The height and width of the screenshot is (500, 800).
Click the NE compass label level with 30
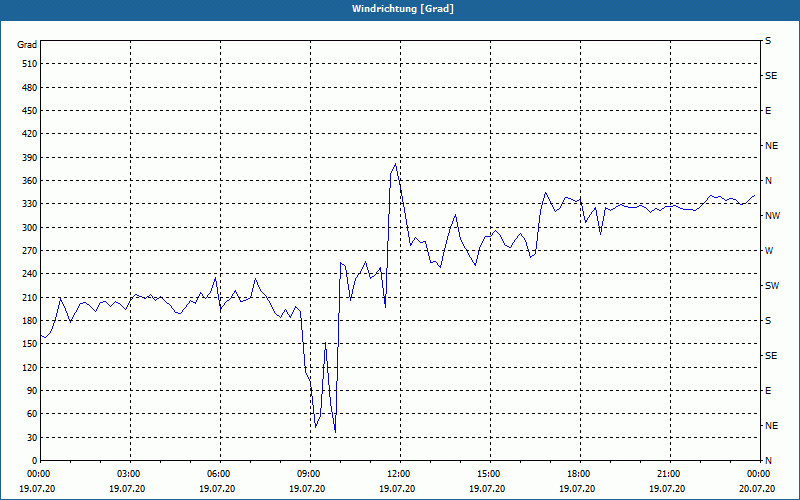click(x=771, y=426)
